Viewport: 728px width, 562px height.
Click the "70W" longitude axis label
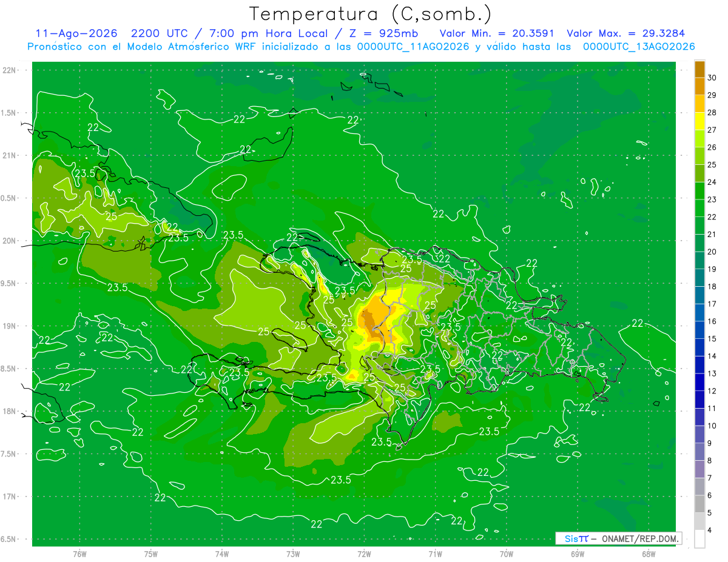[507, 554]
